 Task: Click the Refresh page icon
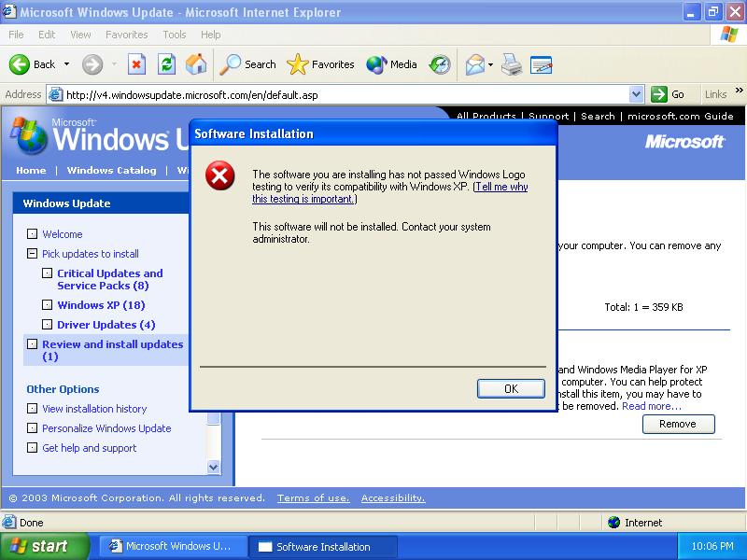pos(166,64)
